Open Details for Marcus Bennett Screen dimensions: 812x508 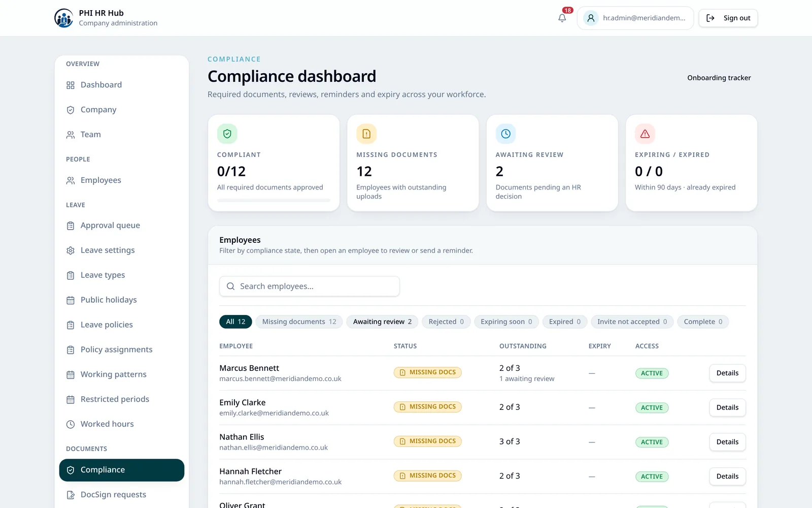pyautogui.click(x=727, y=373)
